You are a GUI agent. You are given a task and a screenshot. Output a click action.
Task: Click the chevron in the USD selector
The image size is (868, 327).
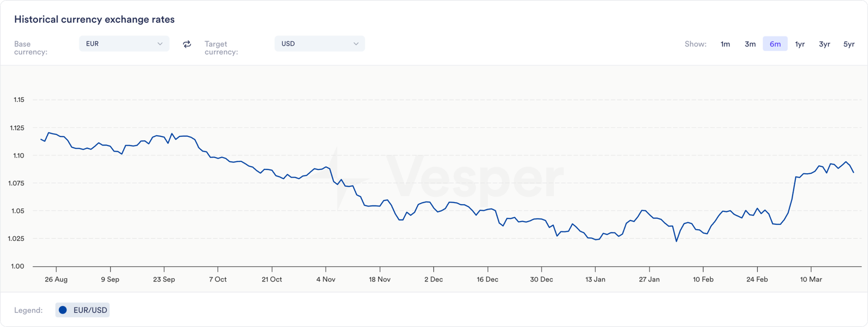(x=356, y=44)
